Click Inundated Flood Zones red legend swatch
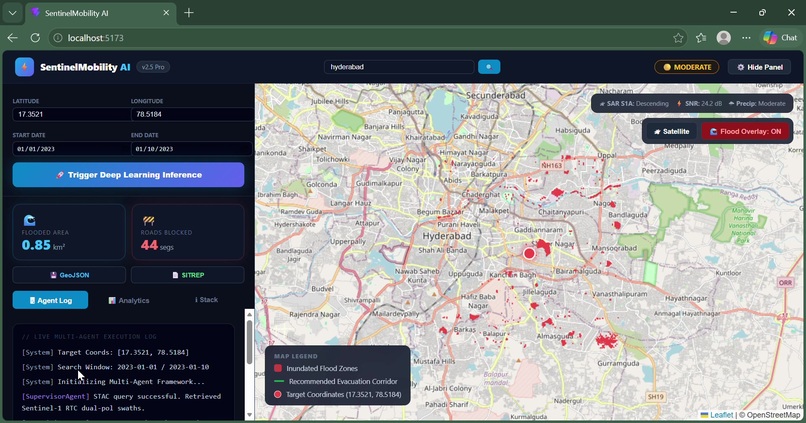This screenshot has width=806, height=423. click(x=278, y=368)
